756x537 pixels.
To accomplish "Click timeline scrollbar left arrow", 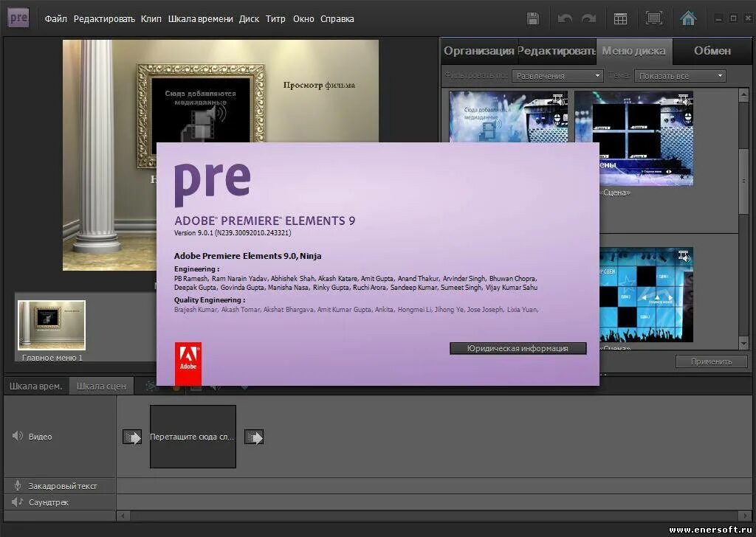I will tap(123, 516).
